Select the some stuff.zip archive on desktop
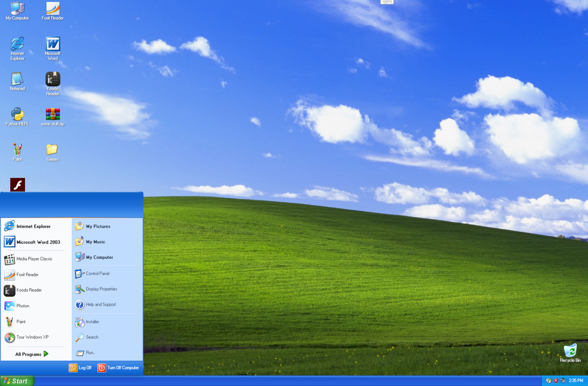 pos(52,117)
